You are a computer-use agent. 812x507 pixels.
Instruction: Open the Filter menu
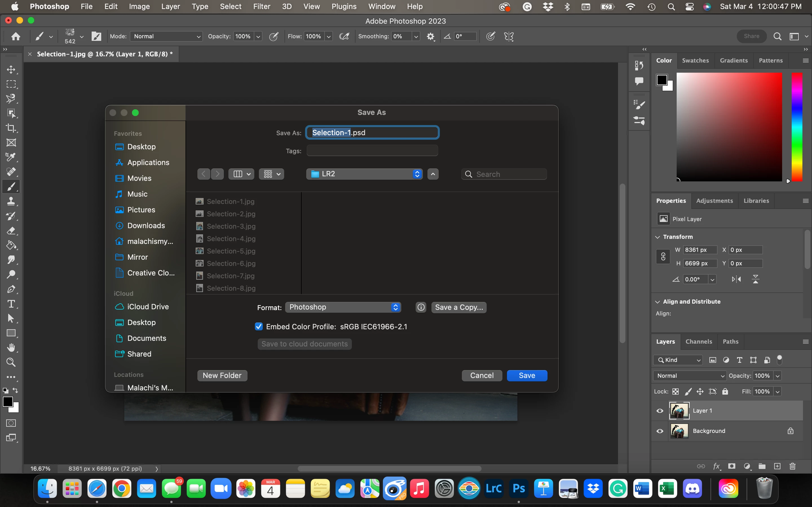[261, 6]
